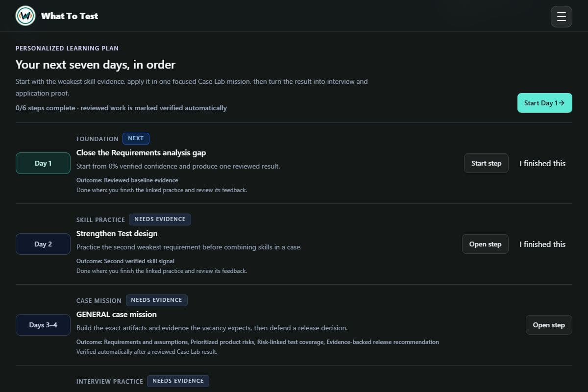Click the FOUNDATION section label

pyautogui.click(x=98, y=139)
